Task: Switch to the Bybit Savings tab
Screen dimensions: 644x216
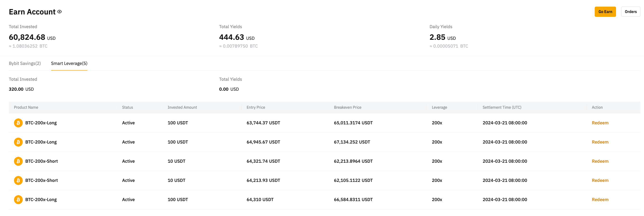Action: 25,63
